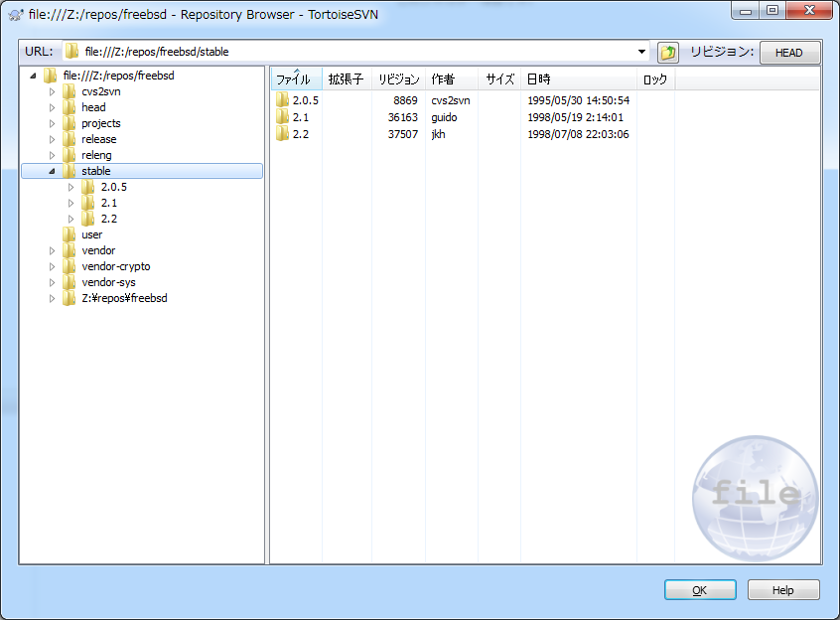Click author jkh in the list
This screenshot has height=620, width=840.
click(438, 134)
